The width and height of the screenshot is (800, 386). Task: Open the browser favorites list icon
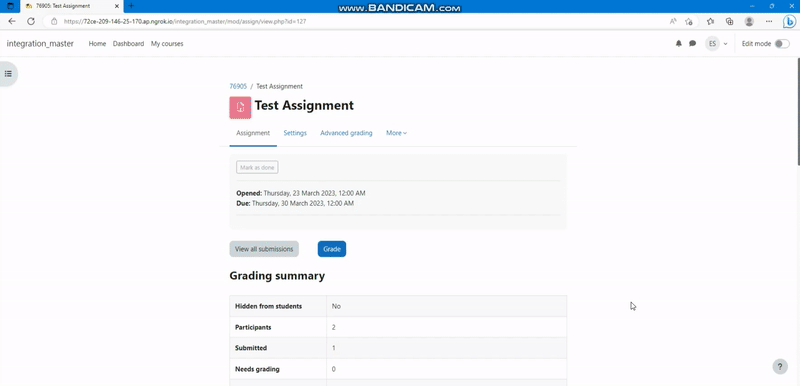pos(710,21)
